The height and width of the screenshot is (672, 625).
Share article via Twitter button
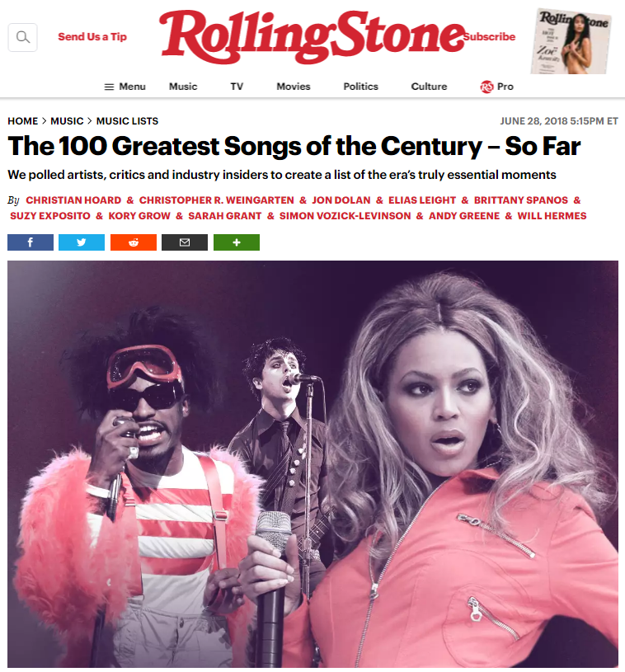pos(82,242)
